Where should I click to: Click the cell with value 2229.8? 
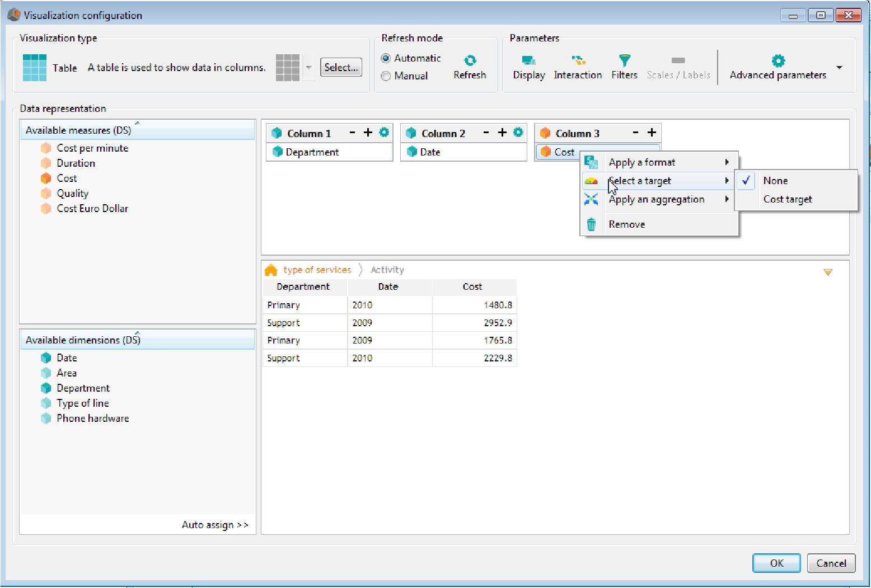475,358
